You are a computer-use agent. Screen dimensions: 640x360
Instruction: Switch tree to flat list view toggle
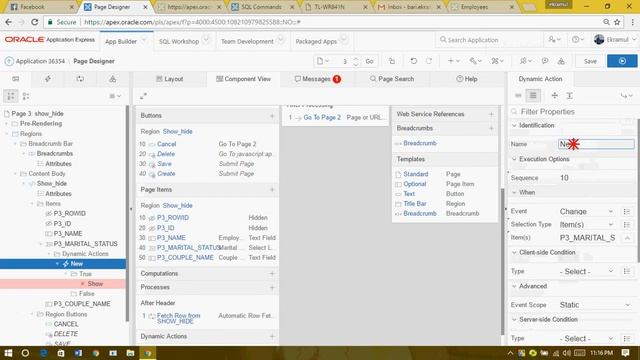(x=26, y=96)
